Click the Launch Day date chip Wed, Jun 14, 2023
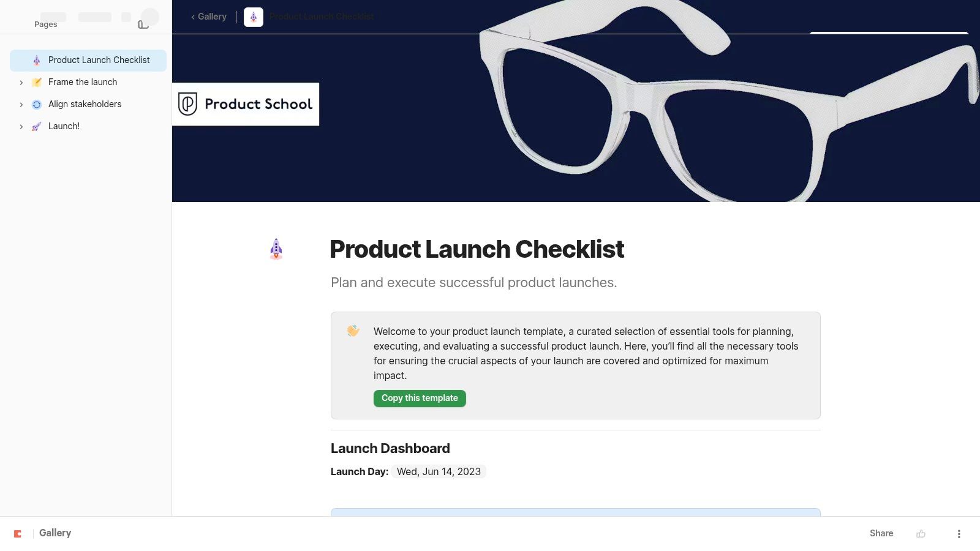 pyautogui.click(x=439, y=471)
